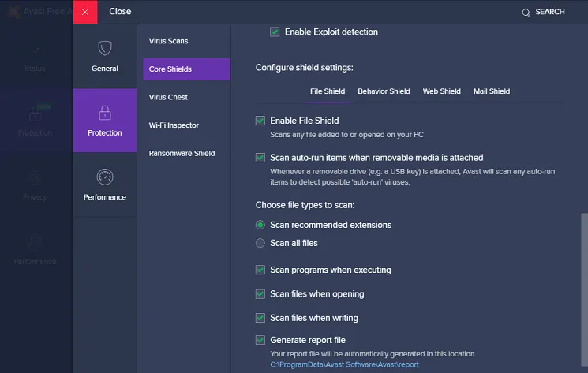Viewport: 588px width, 373px height.
Task: Open Performance gauge icon in settings
Action: [105, 177]
